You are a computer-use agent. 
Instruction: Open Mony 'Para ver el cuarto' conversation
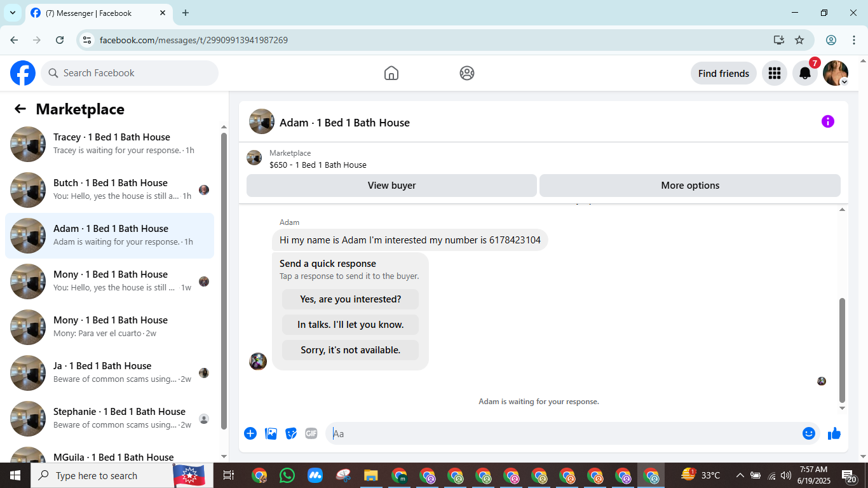[109, 327]
